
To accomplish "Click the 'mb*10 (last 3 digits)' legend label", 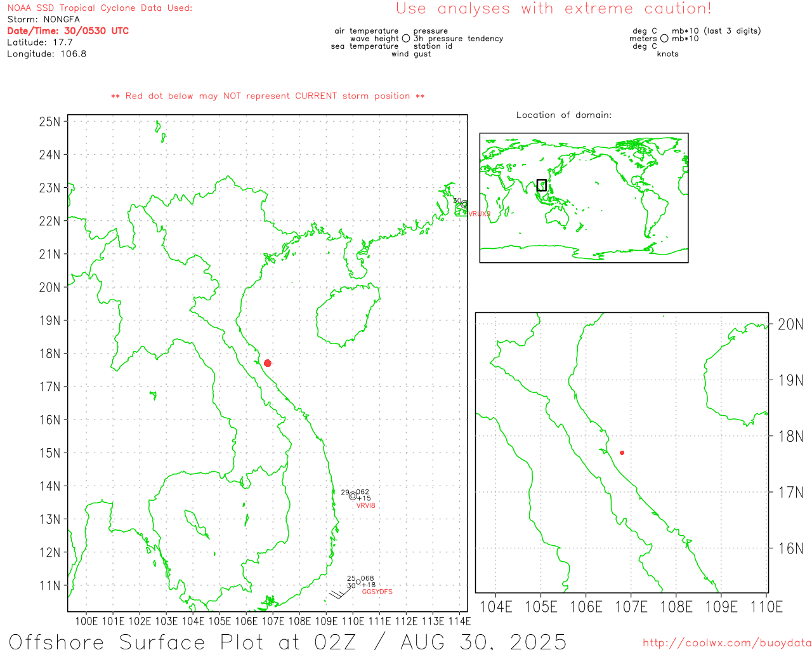I will click(716, 31).
